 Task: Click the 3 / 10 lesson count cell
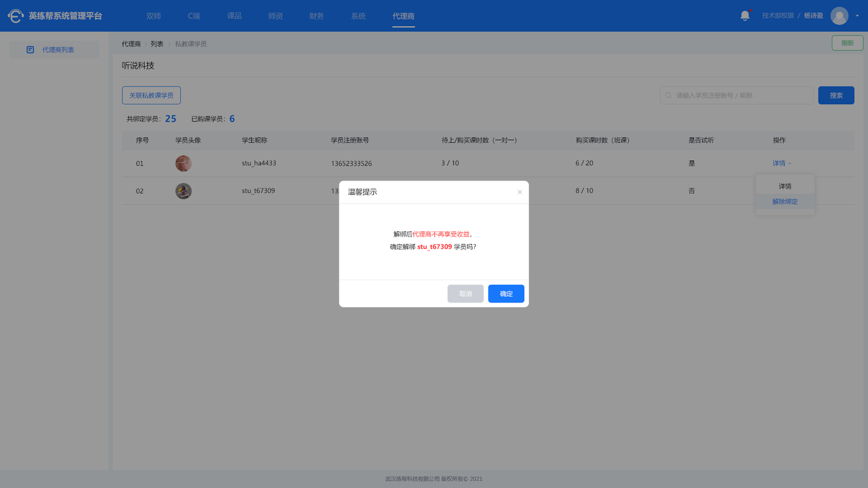click(451, 163)
